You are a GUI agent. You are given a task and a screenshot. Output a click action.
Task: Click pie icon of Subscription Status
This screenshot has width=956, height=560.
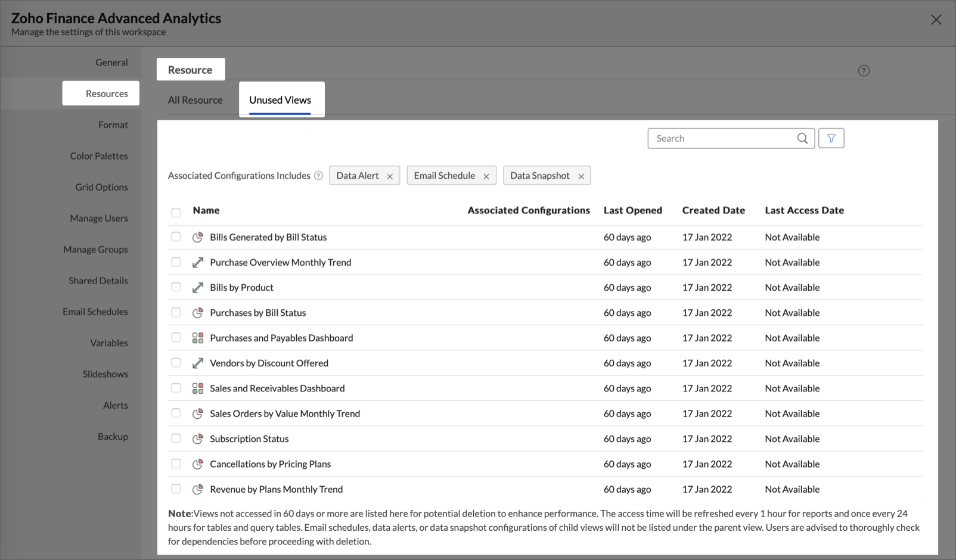point(198,439)
